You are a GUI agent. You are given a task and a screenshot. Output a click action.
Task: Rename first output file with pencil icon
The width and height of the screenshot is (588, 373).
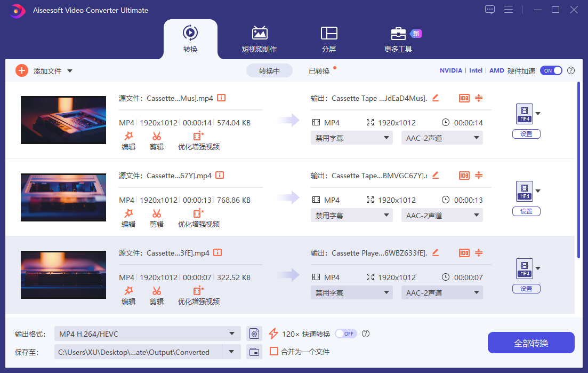point(436,98)
